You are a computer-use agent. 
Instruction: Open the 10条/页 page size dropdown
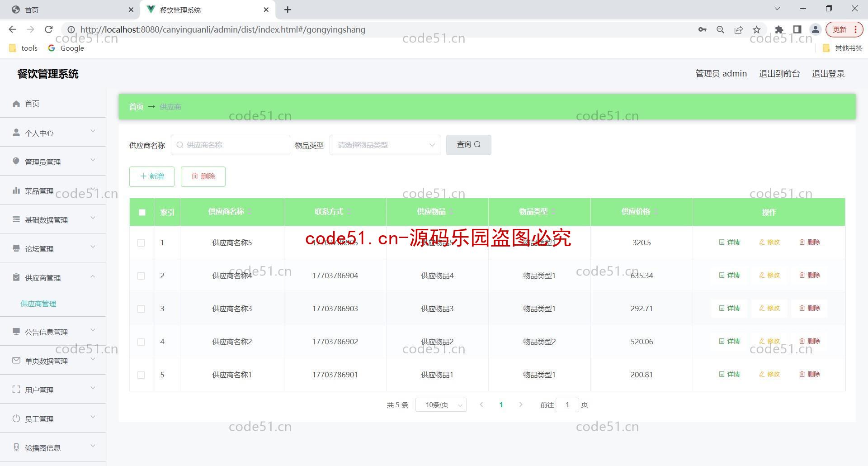(441, 404)
